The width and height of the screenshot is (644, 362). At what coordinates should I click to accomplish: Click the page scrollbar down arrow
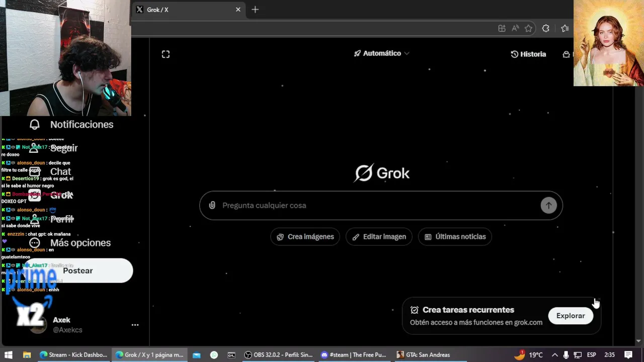click(639, 341)
